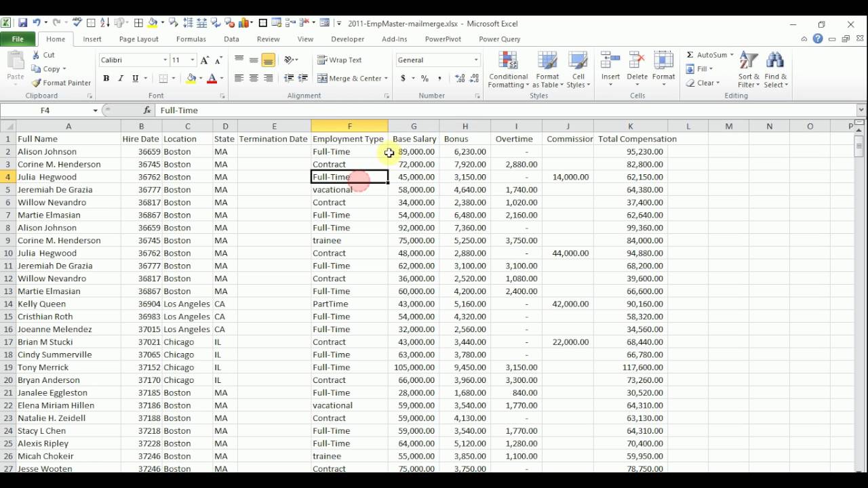868x488 pixels.
Task: Switch to the Power Query tab
Action: coord(500,39)
